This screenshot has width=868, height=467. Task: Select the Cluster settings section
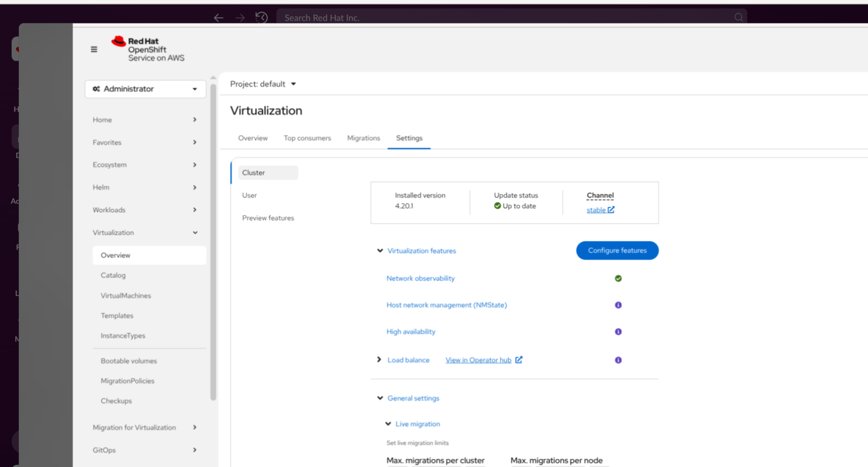(268, 173)
